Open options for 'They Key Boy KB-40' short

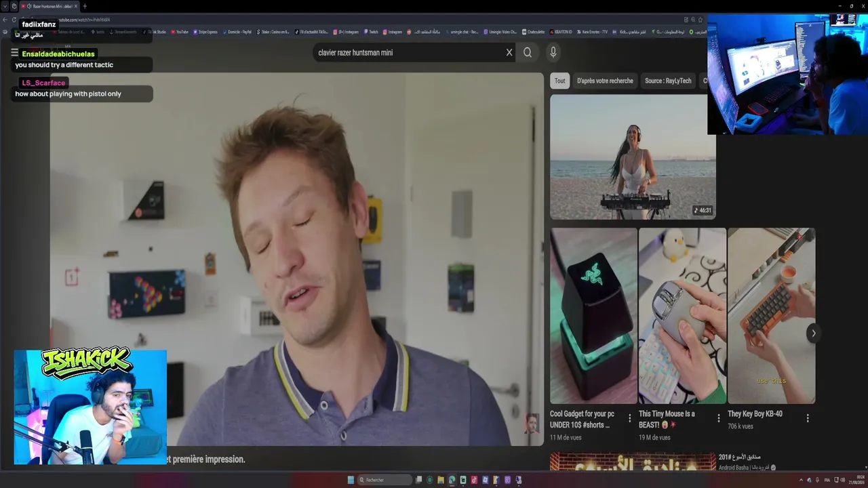[808, 418]
